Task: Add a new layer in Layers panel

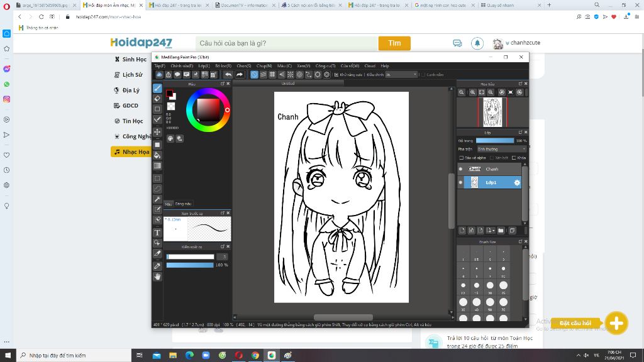Action: [x=462, y=231]
